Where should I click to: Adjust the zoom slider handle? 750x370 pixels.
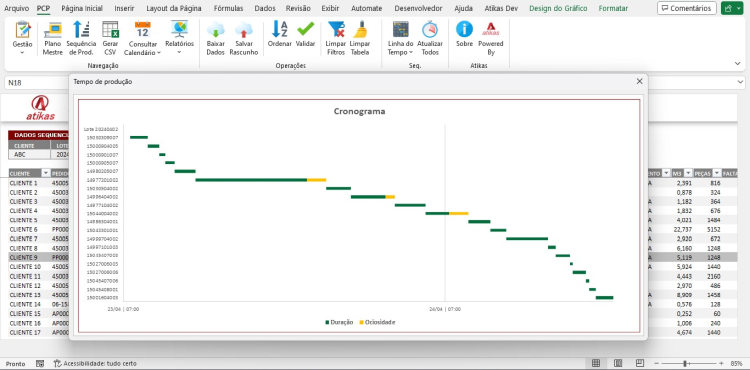686,363
